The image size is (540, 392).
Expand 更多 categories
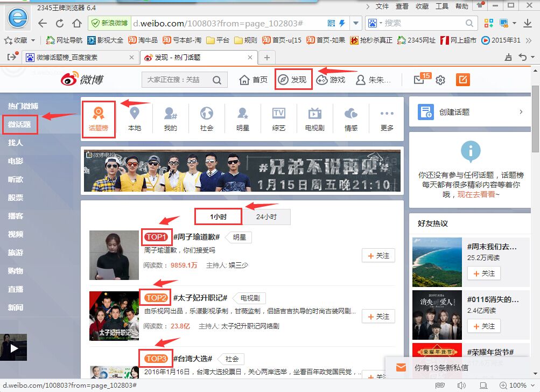click(x=387, y=119)
